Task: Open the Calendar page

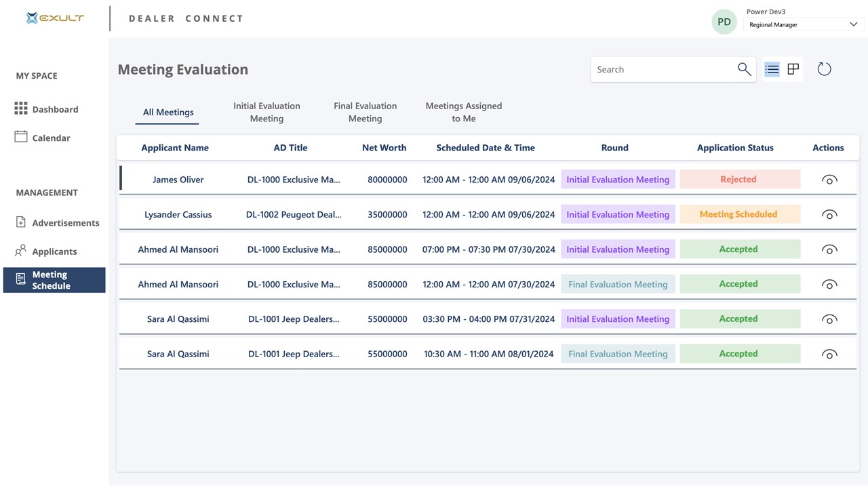Action: tap(51, 138)
